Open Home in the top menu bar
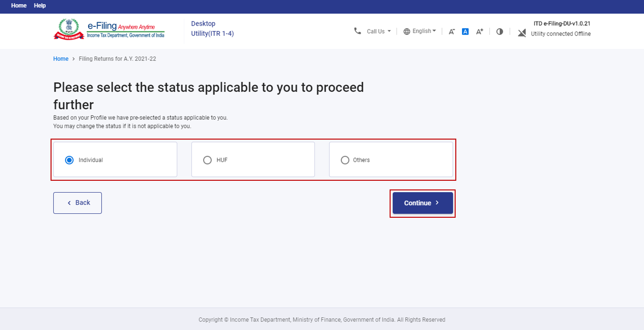The width and height of the screenshot is (644, 330). point(19,5)
